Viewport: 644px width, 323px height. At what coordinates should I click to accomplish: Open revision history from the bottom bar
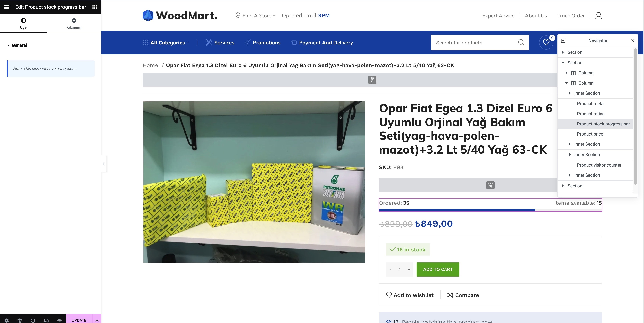pos(33,320)
